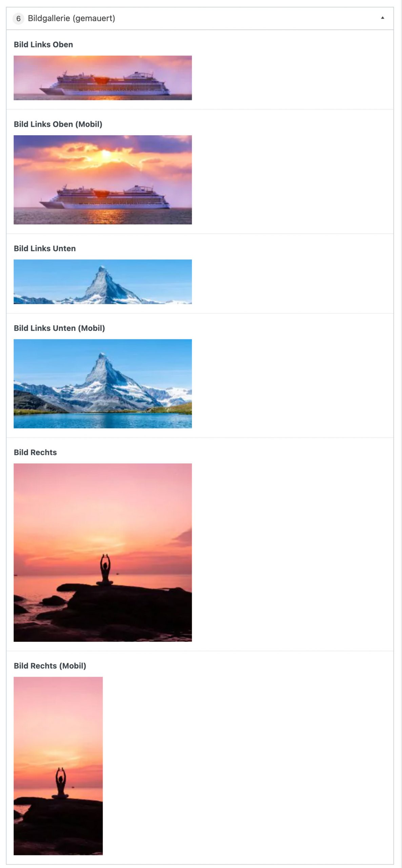This screenshot has height=868, width=402.
Task: Click the row number 6 badge
Action: coord(18,18)
